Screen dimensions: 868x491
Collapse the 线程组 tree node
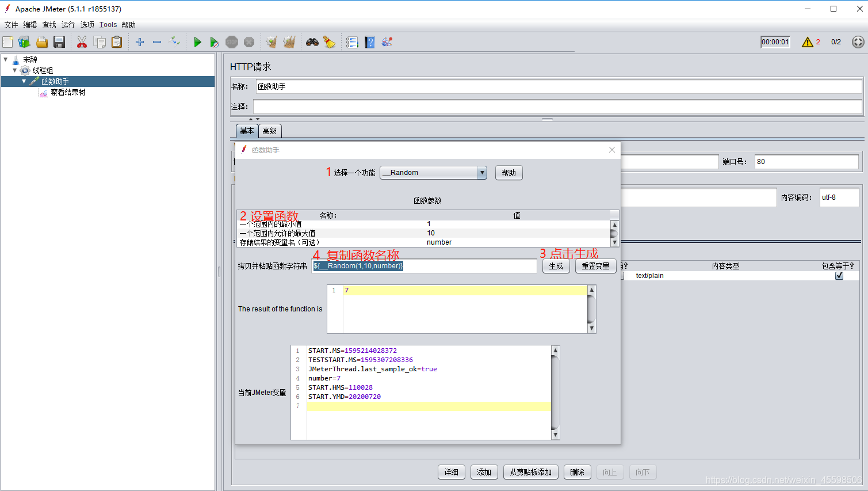coord(15,70)
